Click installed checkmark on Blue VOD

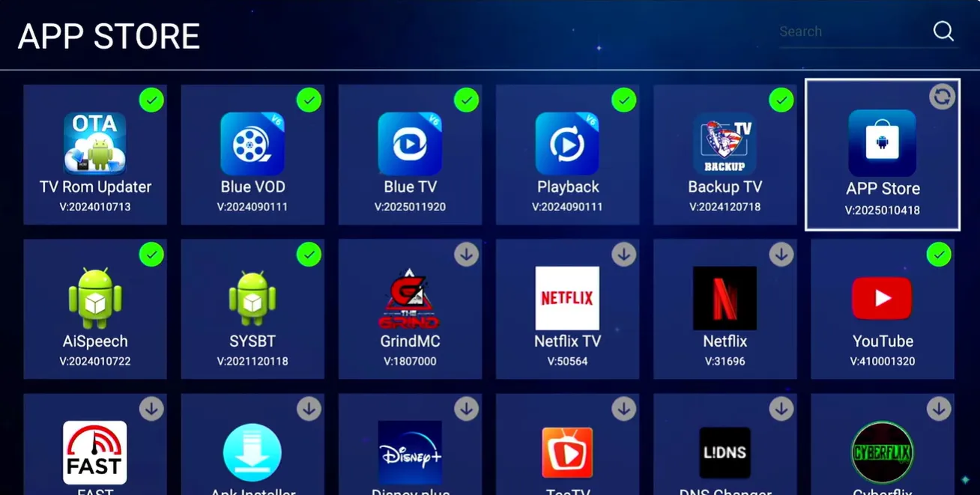(309, 100)
